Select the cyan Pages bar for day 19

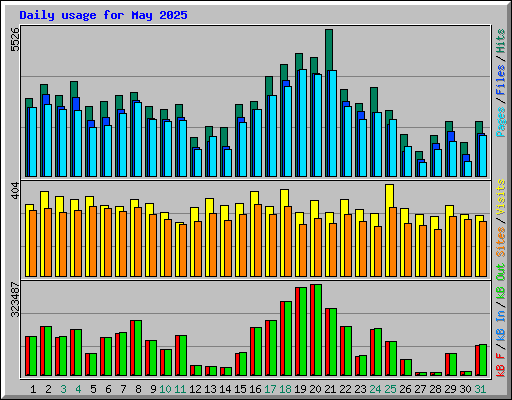tap(303, 123)
